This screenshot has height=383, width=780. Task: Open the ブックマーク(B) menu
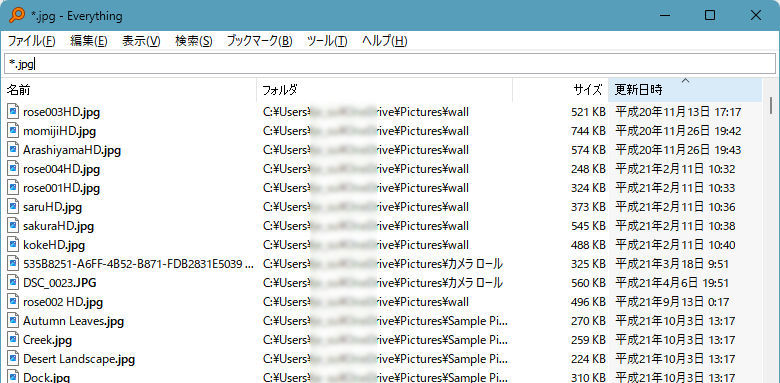tap(259, 41)
